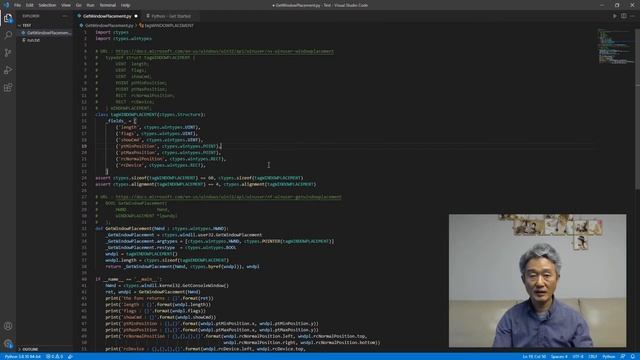The width and height of the screenshot is (640, 360).
Task: Open the editor More Actions ellipsis
Action: pyautogui.click(x=632, y=16)
